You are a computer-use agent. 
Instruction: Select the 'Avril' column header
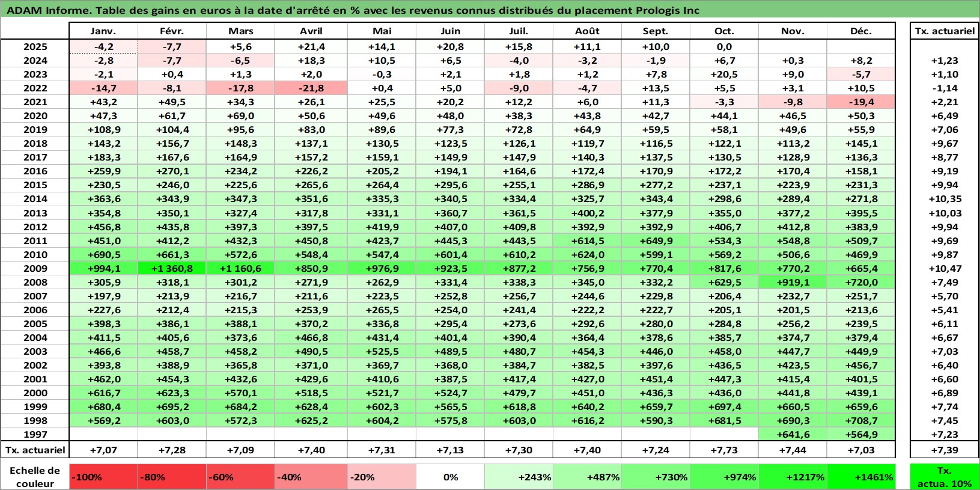311,31
